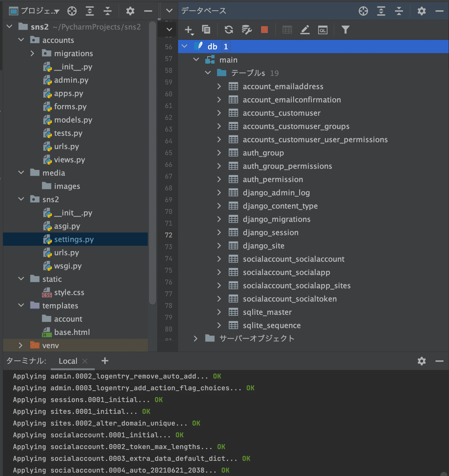The image size is (449, 476).
Task: Expand the django_session table
Action: click(x=219, y=233)
